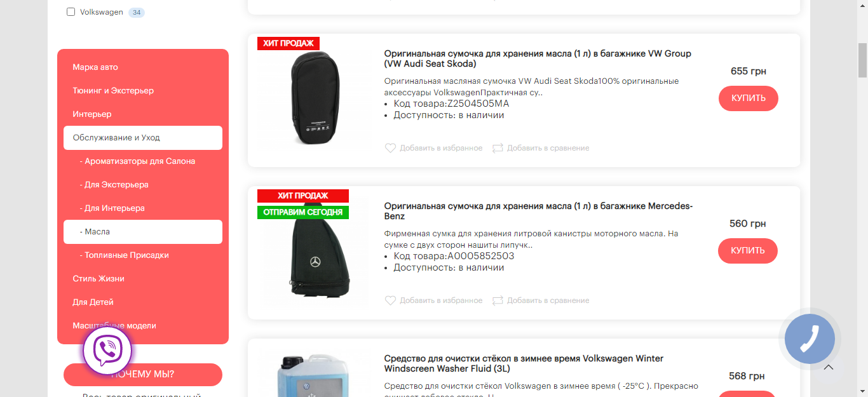The height and width of the screenshot is (397, 868).
Task: Click Купить for the 655 грн bag
Action: point(748,98)
